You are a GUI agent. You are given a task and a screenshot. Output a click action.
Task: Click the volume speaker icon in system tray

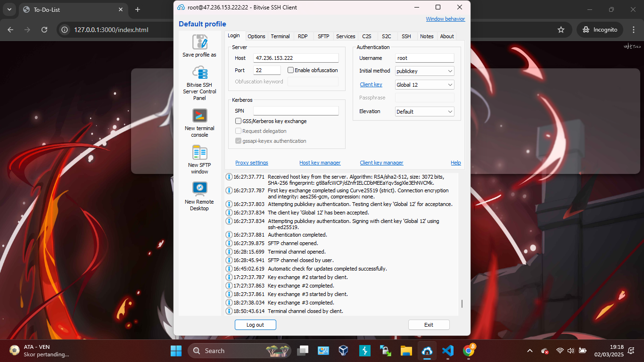tap(571, 351)
